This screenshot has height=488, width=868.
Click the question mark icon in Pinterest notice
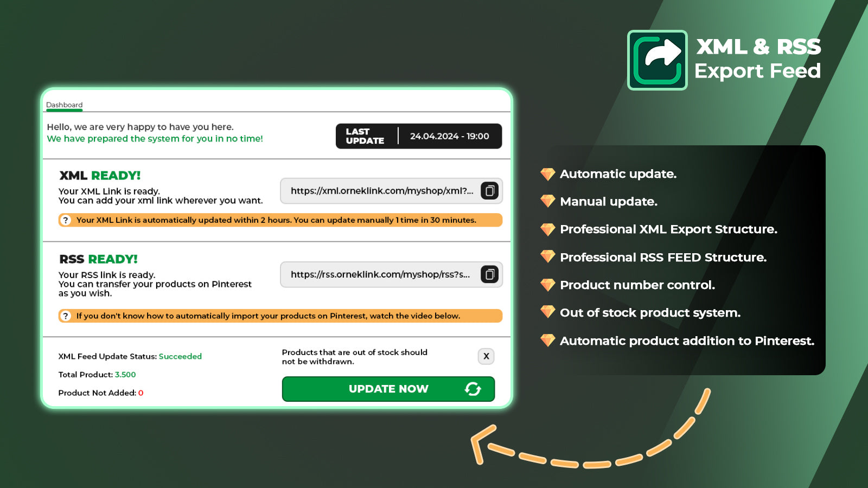(66, 316)
